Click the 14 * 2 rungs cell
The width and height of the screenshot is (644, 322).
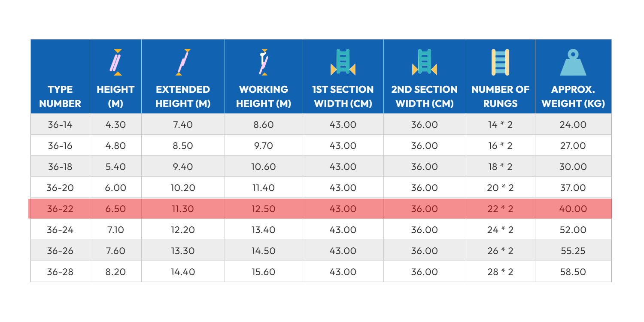(500, 125)
